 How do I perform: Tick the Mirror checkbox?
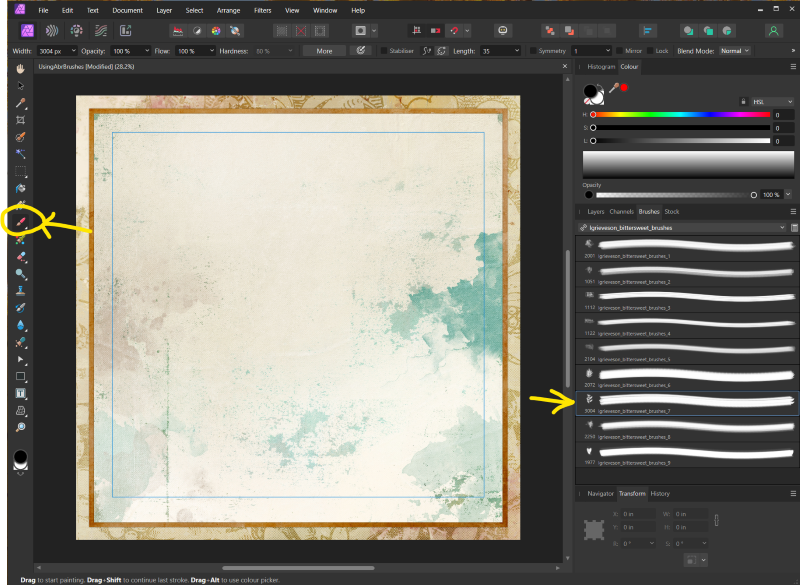click(619, 51)
